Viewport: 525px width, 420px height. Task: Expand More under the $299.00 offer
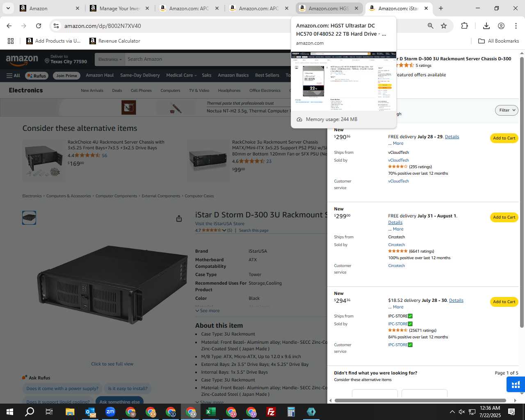tap(398, 229)
